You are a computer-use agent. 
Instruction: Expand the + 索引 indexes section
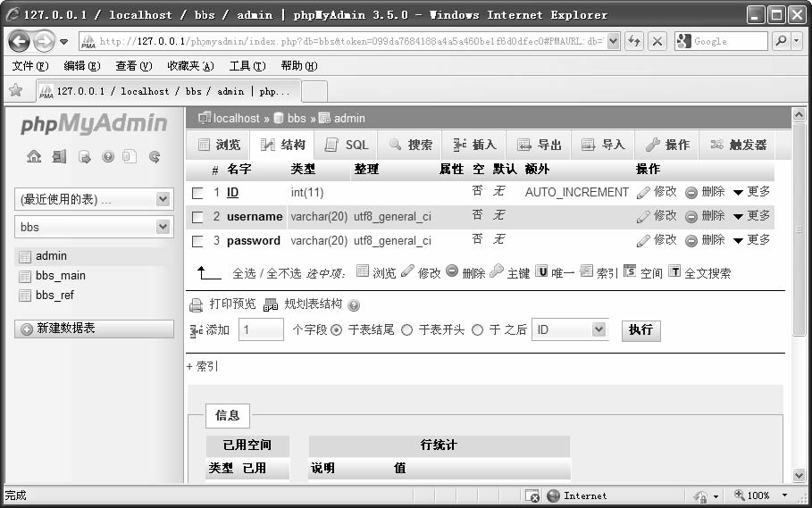tap(202, 366)
